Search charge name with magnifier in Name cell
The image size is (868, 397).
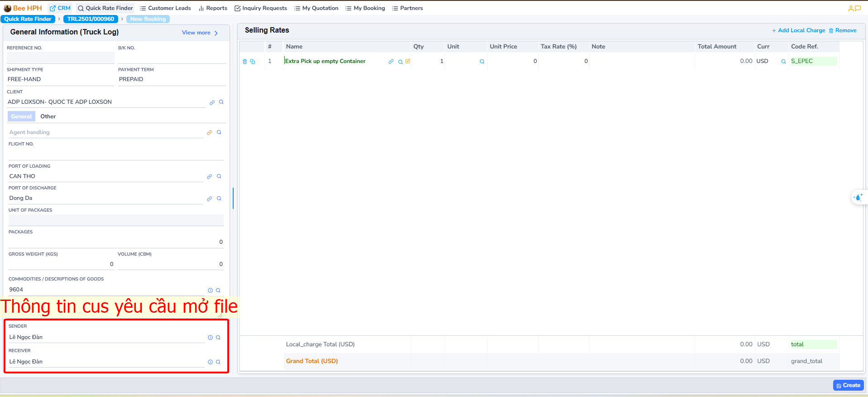point(400,62)
